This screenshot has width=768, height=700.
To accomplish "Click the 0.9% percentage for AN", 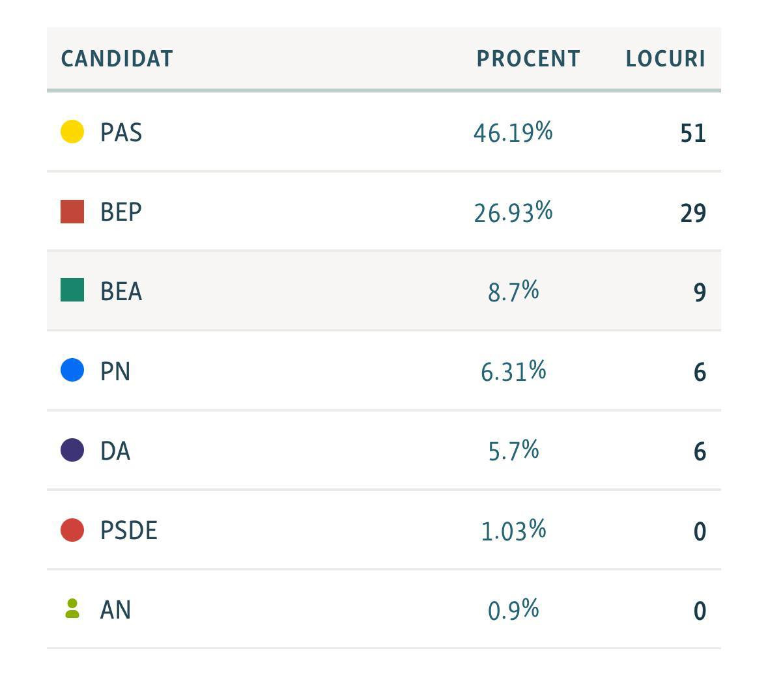I will [x=513, y=610].
